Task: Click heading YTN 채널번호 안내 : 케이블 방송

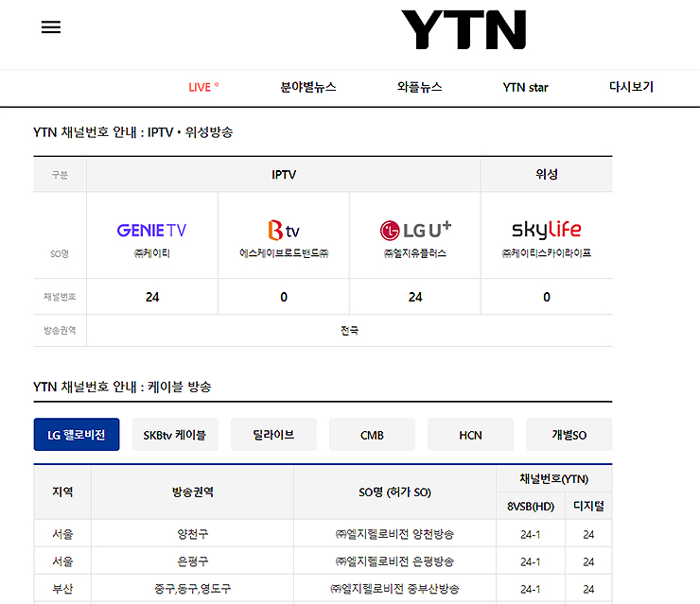Action: point(122,387)
